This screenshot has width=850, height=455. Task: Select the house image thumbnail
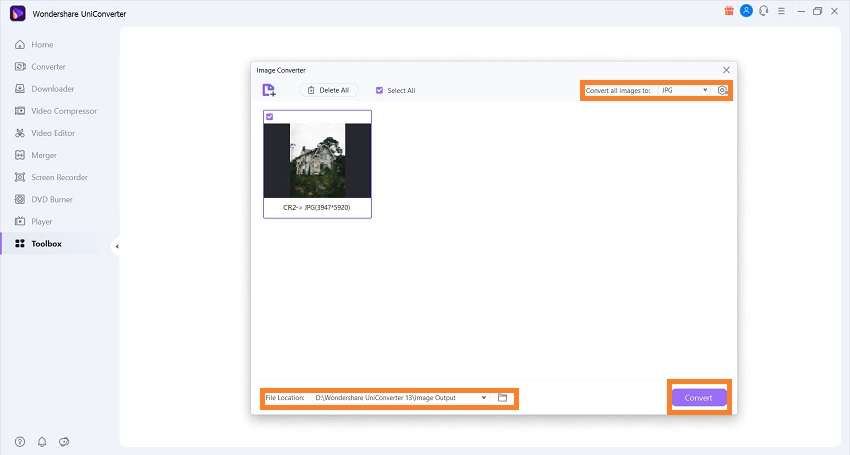317,161
